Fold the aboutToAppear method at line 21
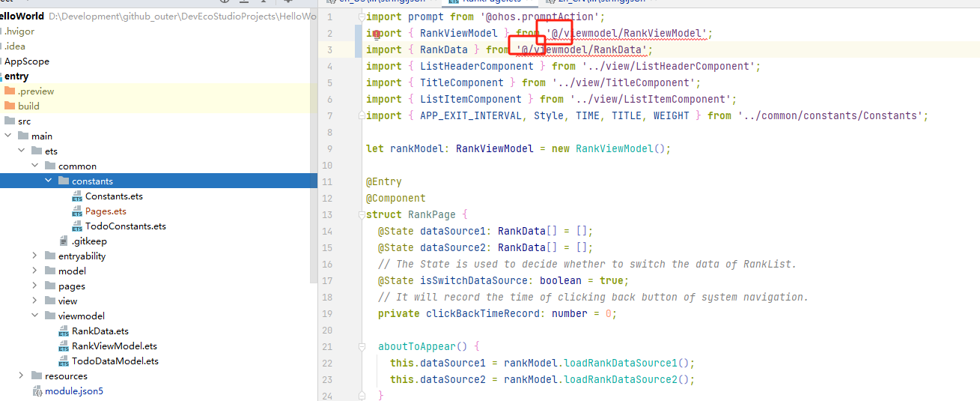The image size is (980, 401). pyautogui.click(x=362, y=347)
